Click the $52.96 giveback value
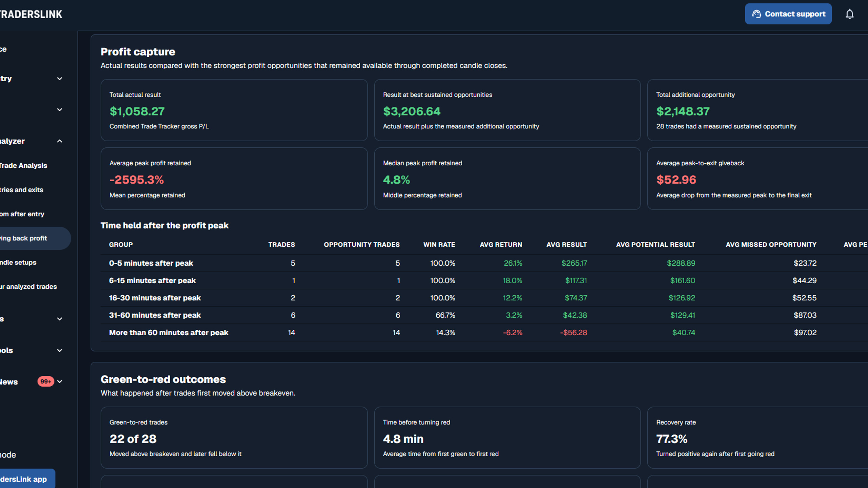 point(676,180)
